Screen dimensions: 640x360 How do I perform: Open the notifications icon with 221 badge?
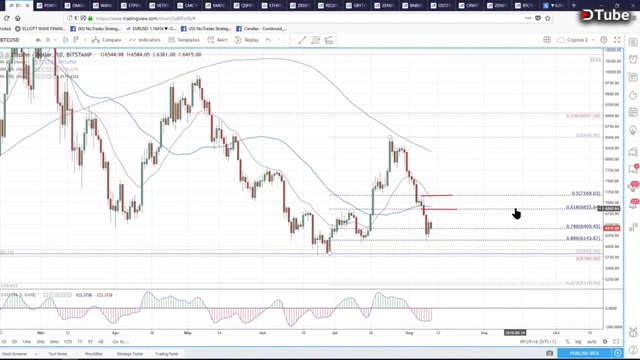[634, 204]
